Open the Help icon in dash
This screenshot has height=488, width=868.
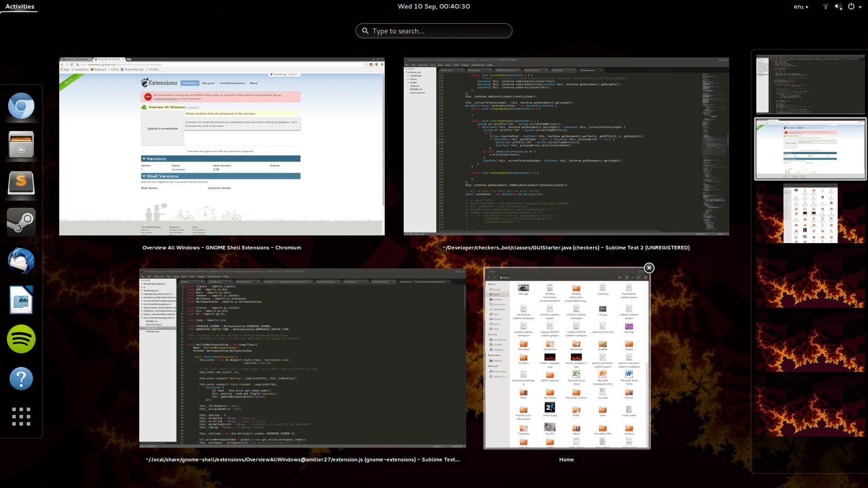(x=21, y=378)
